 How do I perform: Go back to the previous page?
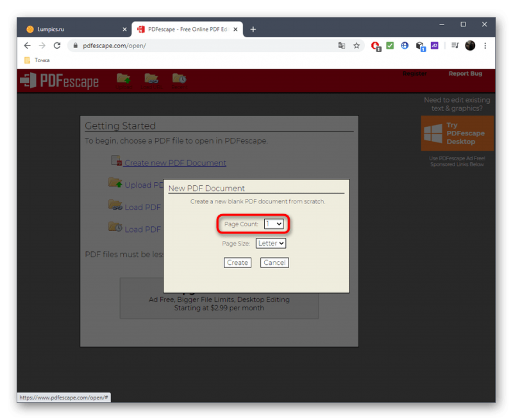click(28, 46)
